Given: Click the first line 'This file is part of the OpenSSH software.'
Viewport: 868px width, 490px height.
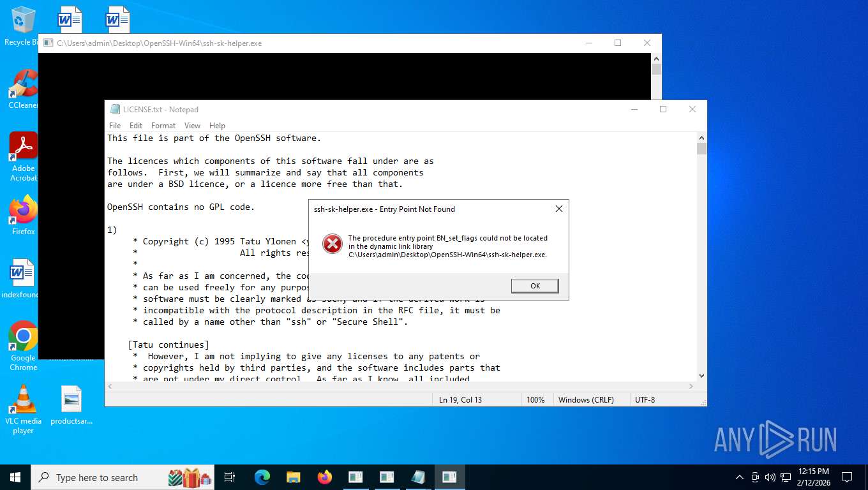Looking at the screenshot, I should [214, 138].
